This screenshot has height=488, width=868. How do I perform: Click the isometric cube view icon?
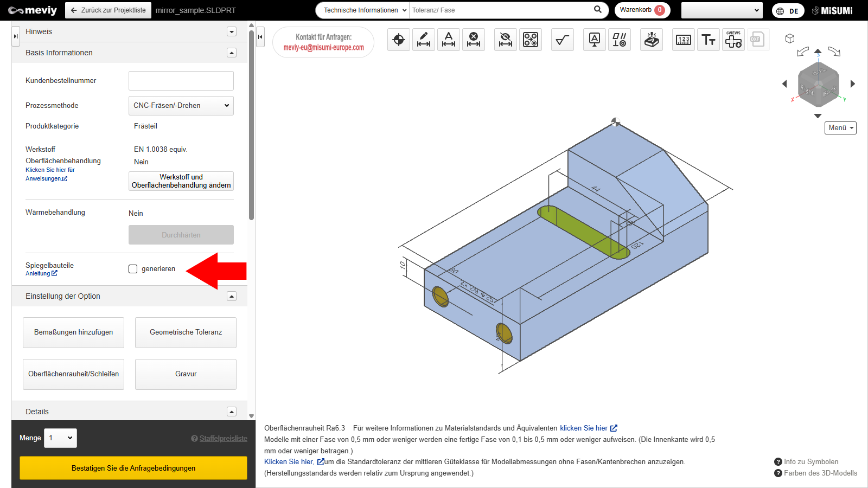790,38
